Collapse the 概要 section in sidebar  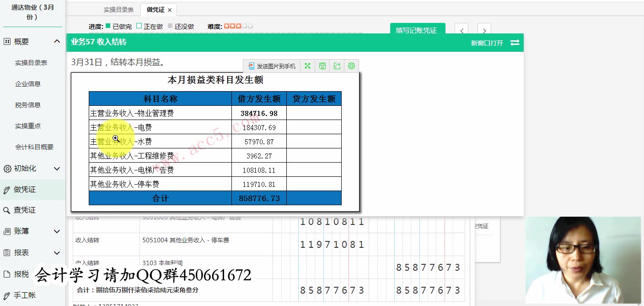(x=57, y=41)
